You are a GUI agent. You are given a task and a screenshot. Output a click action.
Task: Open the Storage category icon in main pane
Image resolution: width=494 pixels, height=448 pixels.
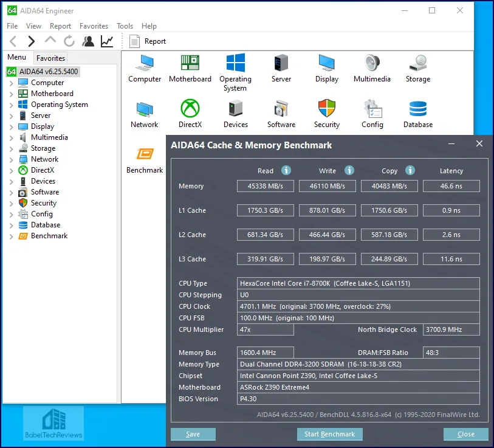point(418,69)
